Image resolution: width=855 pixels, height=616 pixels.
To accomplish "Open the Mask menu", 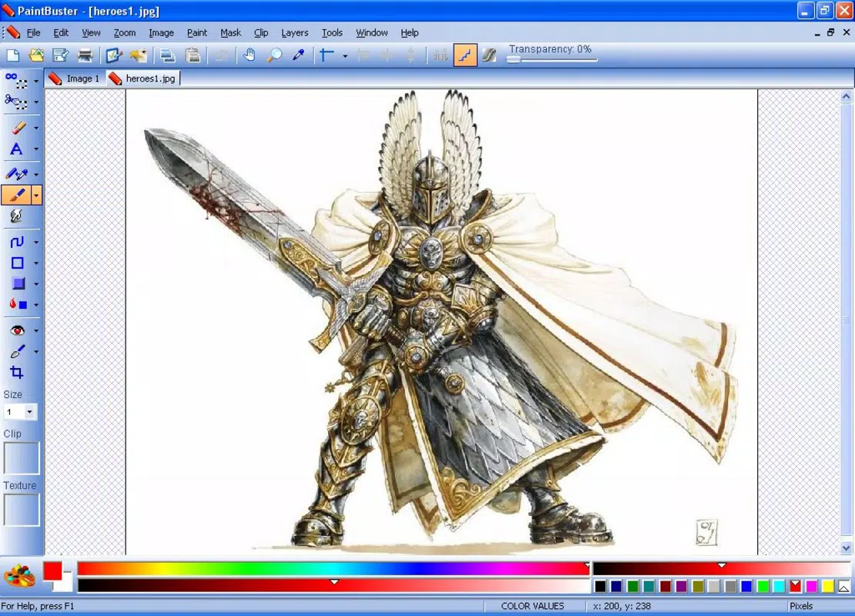I will [230, 32].
